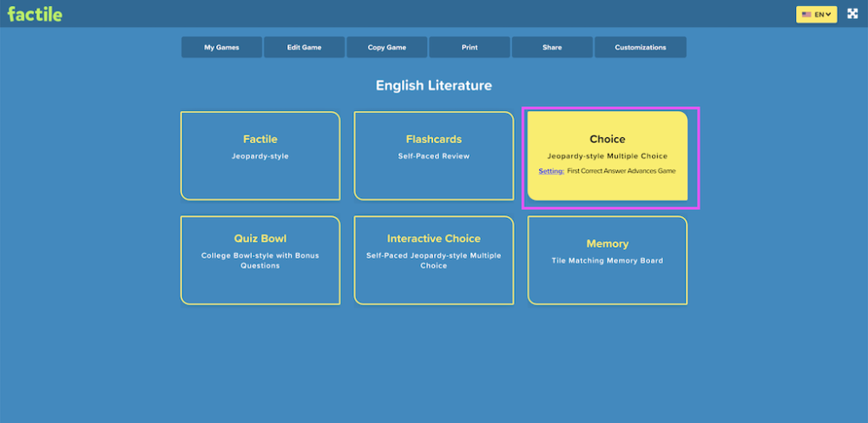Viewport: 868px width, 423px height.
Task: Open the Customizations menu
Action: pos(641,48)
